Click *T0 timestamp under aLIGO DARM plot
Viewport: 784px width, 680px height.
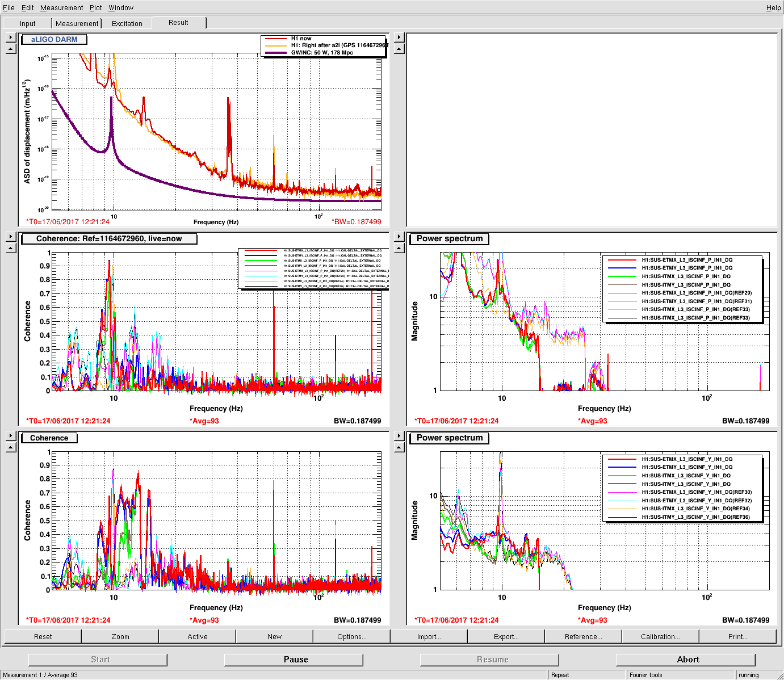point(68,222)
